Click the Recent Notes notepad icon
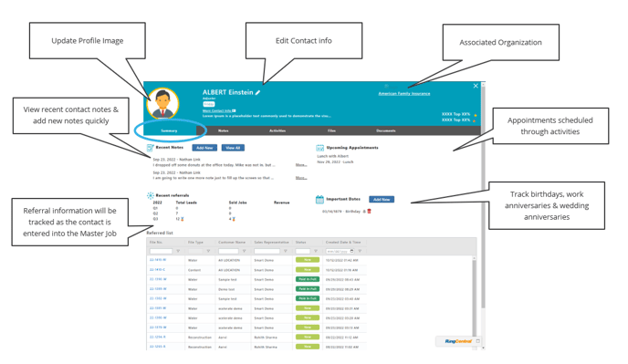The image size is (628, 364). (x=151, y=148)
